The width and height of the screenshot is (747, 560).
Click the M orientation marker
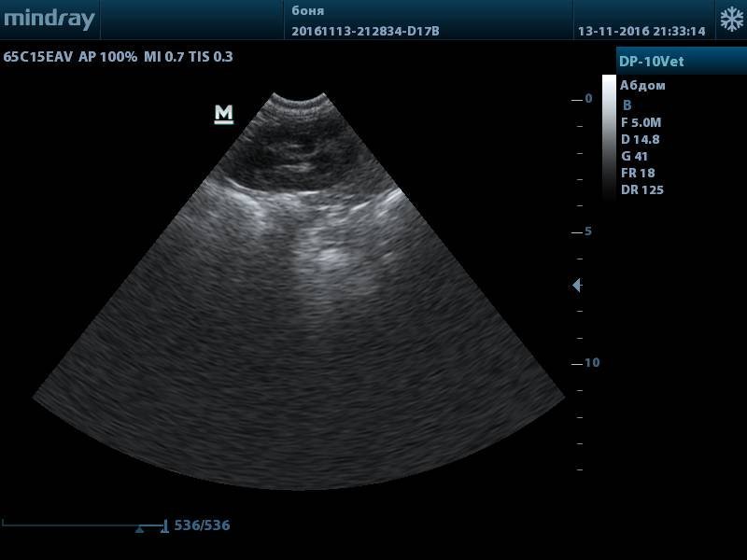pos(223,114)
